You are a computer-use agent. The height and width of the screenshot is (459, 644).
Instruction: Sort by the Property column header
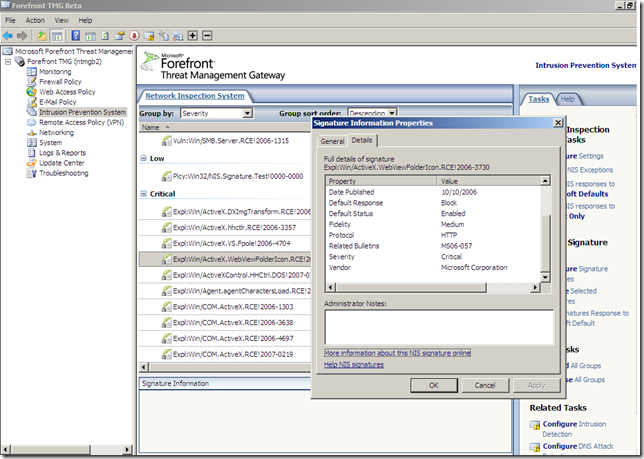point(381,181)
